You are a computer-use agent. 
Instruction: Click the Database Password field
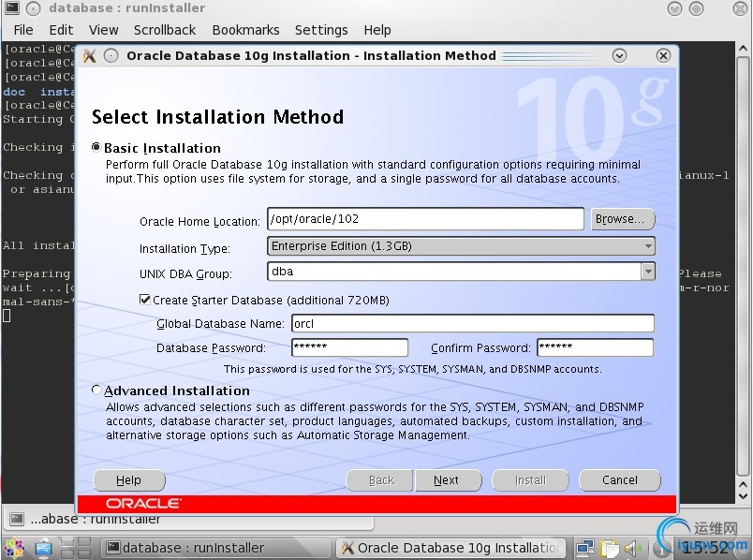[x=349, y=347]
